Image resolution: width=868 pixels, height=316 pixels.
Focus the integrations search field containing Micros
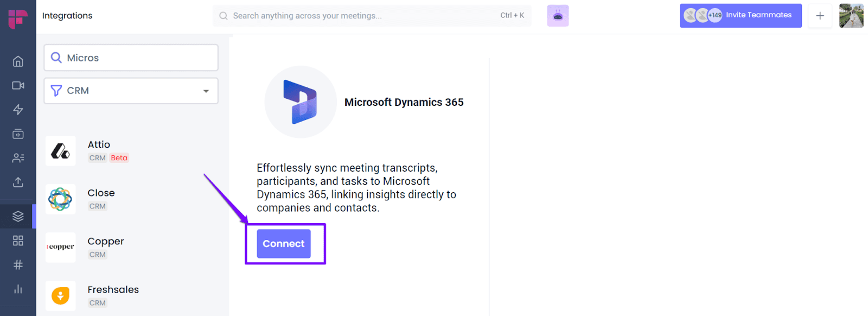click(131, 58)
